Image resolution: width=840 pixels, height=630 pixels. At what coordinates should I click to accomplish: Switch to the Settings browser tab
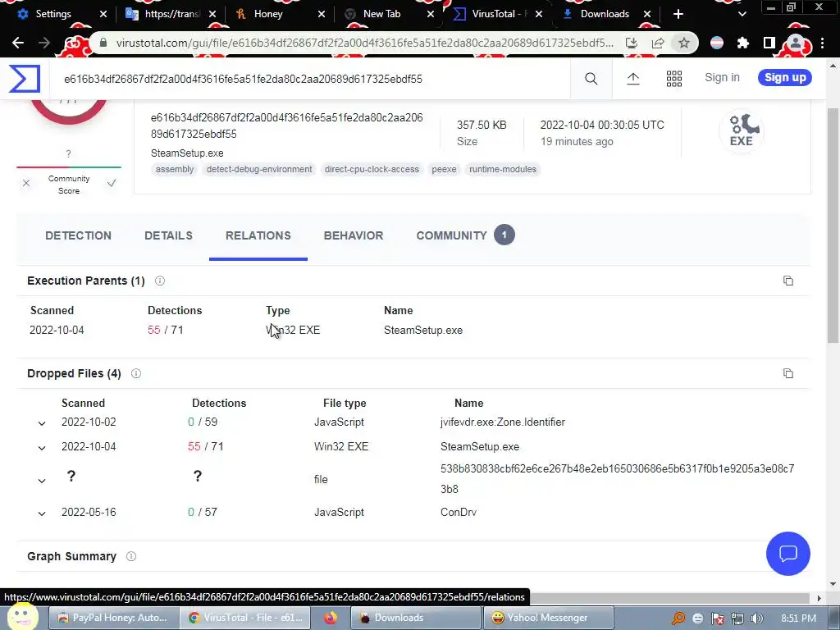coord(60,14)
